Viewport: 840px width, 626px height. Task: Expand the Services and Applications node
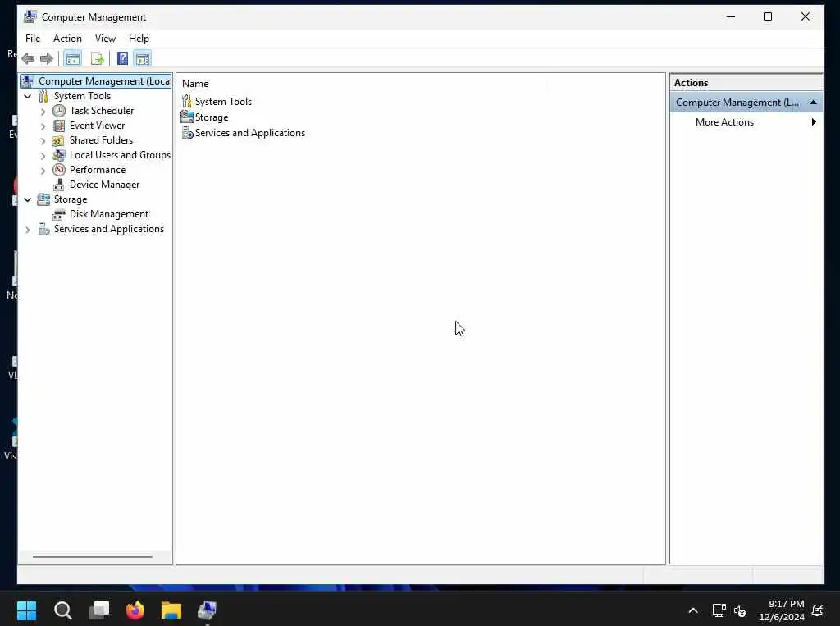click(x=27, y=230)
